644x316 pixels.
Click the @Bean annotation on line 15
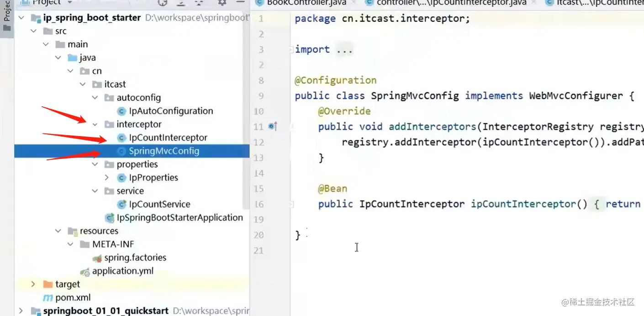coord(333,189)
